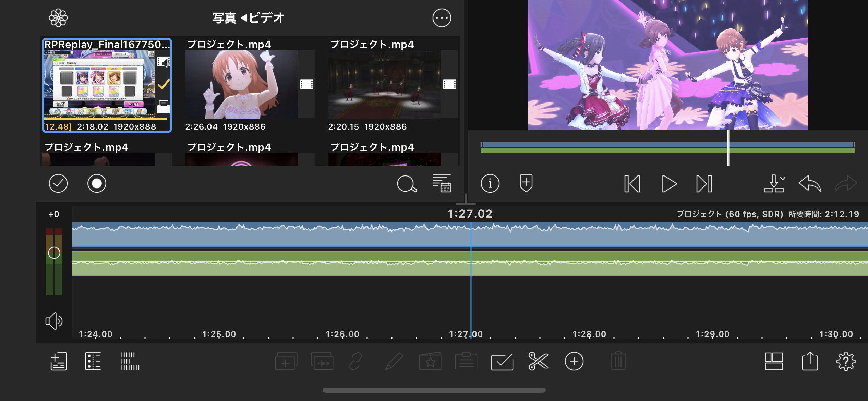This screenshot has width=868, height=401.
Task: Tap the 1:27.02 timecode display
Action: 470,214
